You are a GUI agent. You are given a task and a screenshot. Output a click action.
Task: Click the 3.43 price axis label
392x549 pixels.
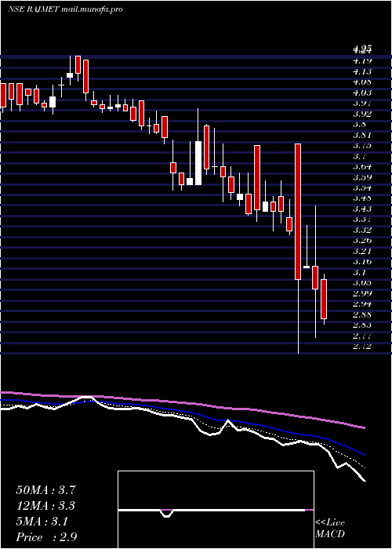[x=362, y=209]
